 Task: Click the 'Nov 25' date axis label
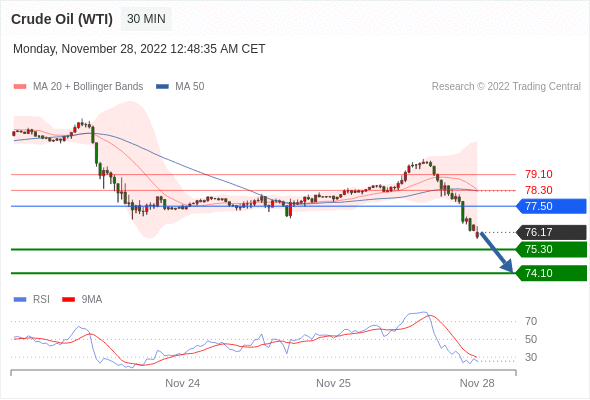tap(333, 383)
